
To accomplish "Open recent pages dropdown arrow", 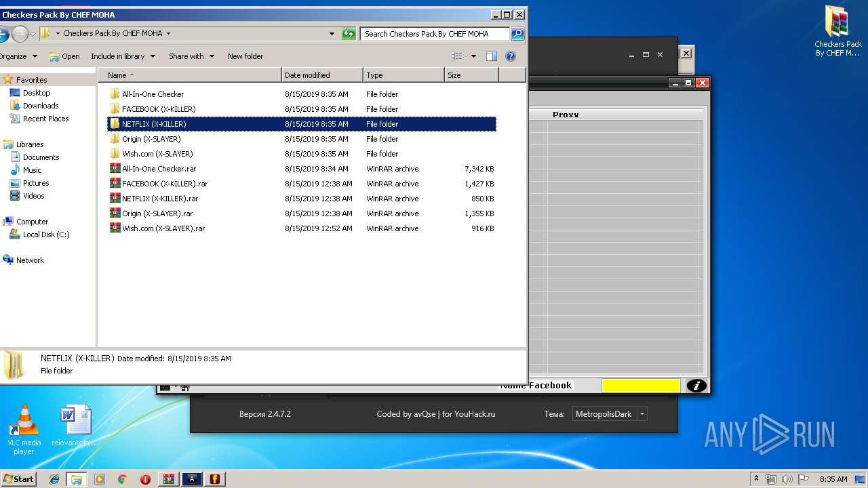I will [33, 34].
